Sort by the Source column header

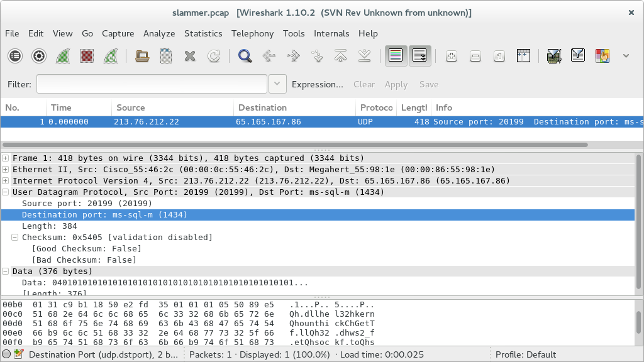tap(172, 107)
